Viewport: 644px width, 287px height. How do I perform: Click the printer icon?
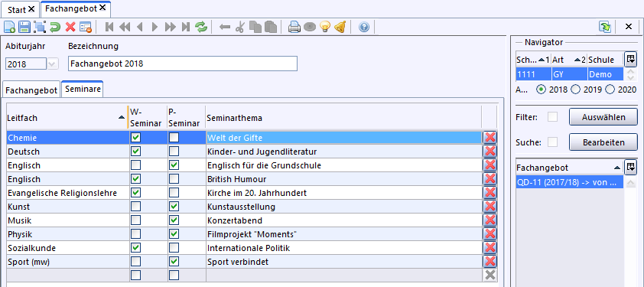point(294,27)
